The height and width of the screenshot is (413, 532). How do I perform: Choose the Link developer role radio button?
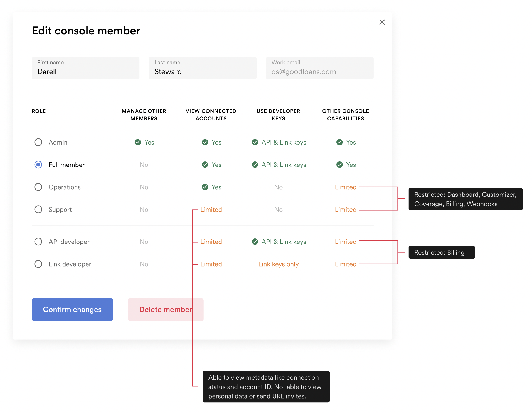pyautogui.click(x=38, y=264)
